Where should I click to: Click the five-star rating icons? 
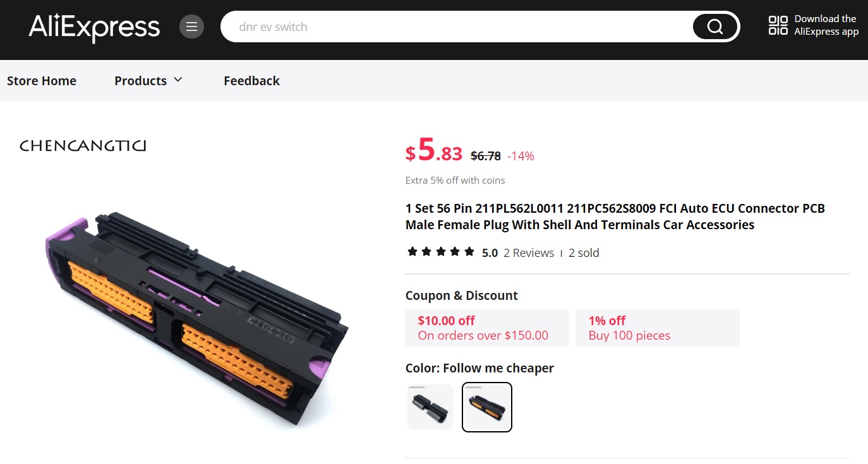click(441, 253)
